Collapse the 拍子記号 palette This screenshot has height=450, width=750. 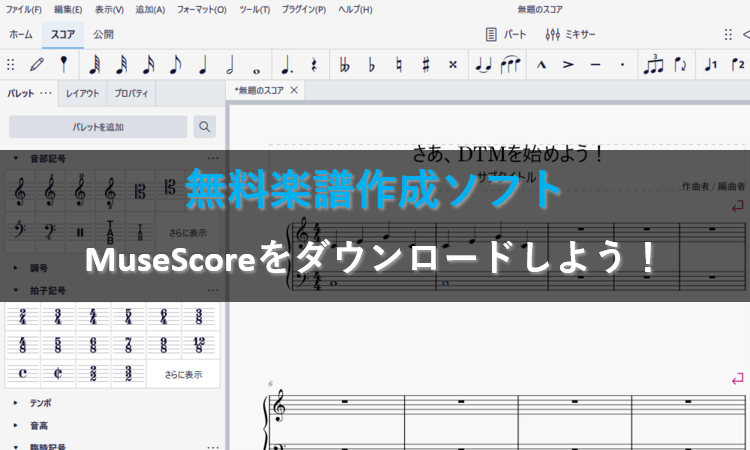pos(15,290)
